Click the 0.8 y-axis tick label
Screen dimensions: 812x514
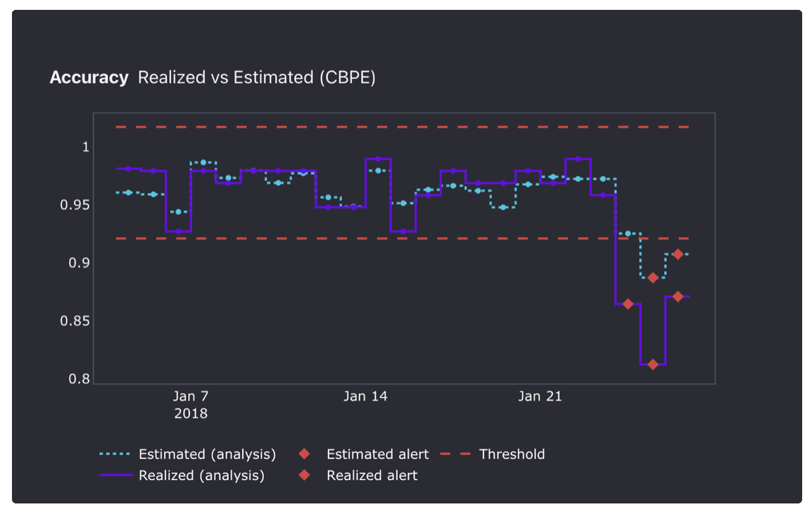80,380
